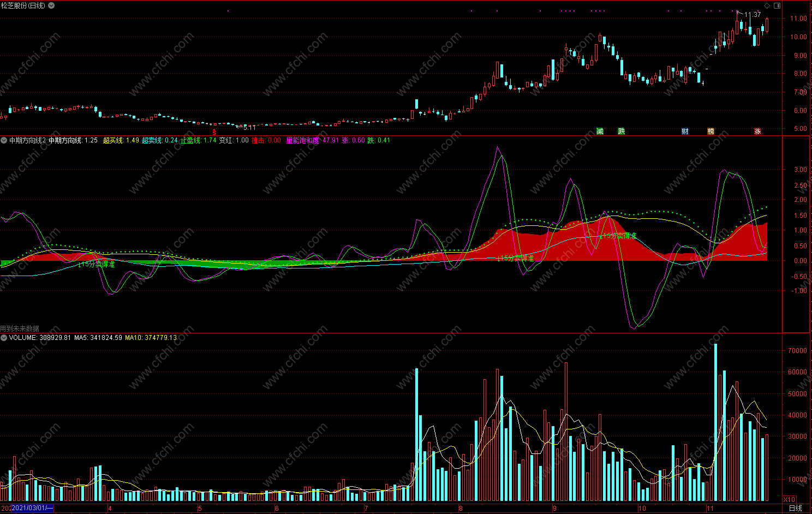Click the green 减 event marker
812x514 pixels.
(x=600, y=131)
